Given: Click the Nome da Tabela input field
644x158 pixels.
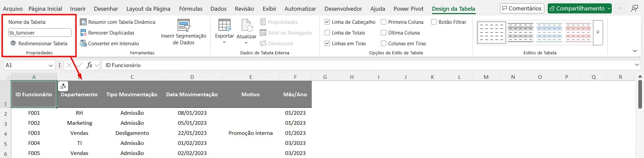Looking at the screenshot, I should (40, 33).
